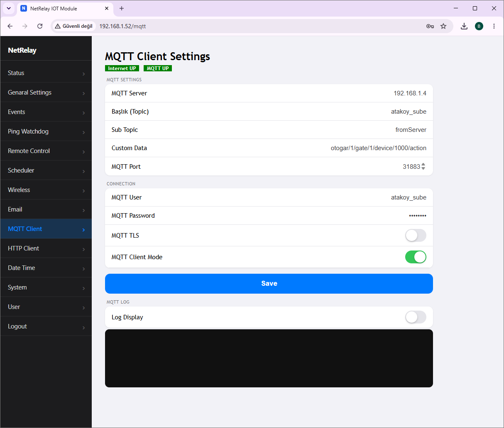Click the chevron next to Events
Image resolution: width=504 pixels, height=428 pixels.
pyautogui.click(x=83, y=113)
